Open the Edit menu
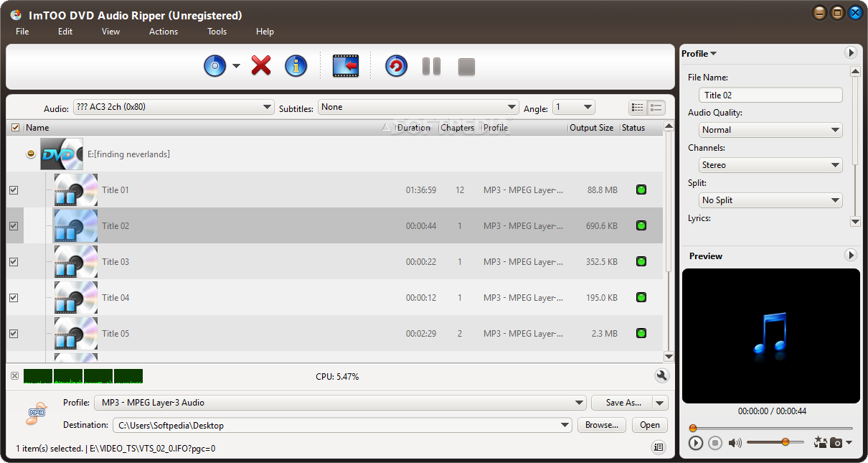Image resolution: width=868 pixels, height=463 pixels. pyautogui.click(x=65, y=32)
